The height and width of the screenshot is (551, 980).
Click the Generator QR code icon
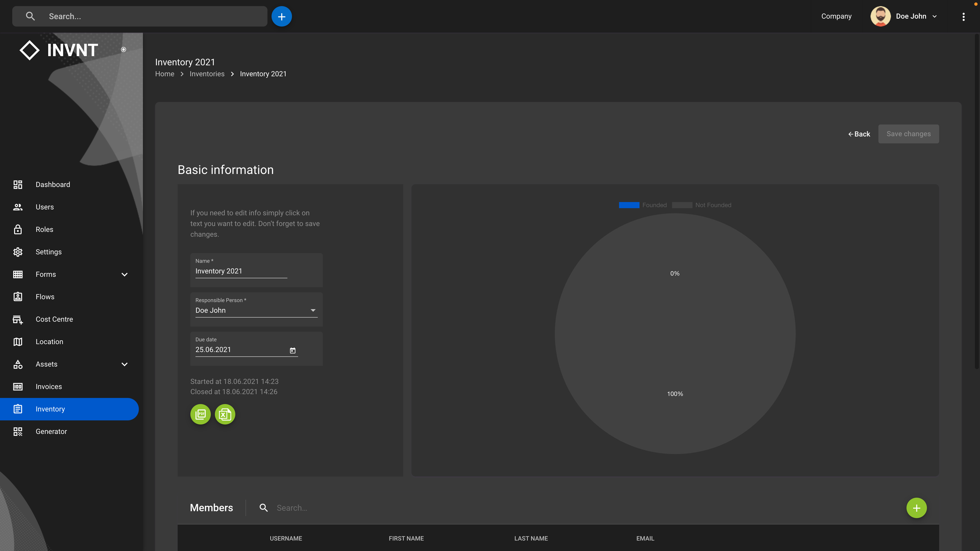pos(18,431)
